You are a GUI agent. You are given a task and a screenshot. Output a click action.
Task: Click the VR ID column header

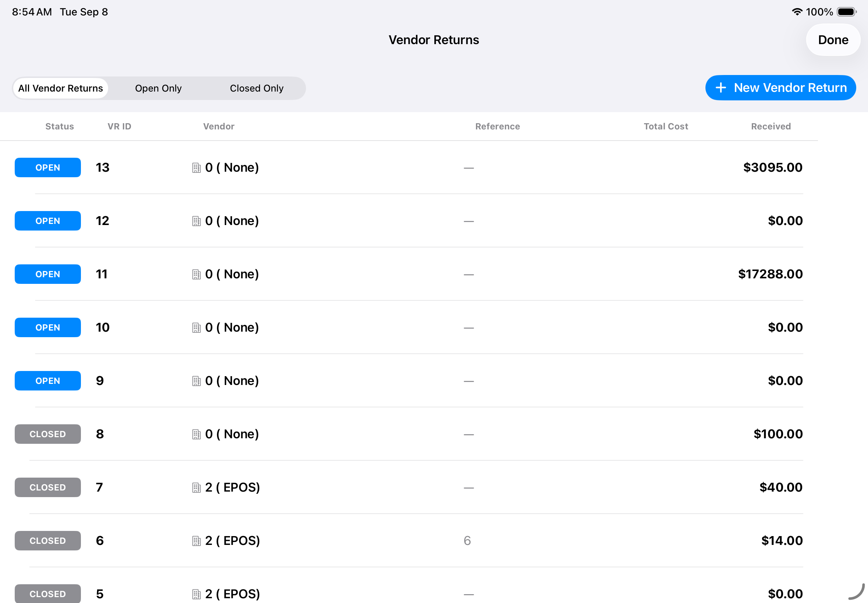120,126
